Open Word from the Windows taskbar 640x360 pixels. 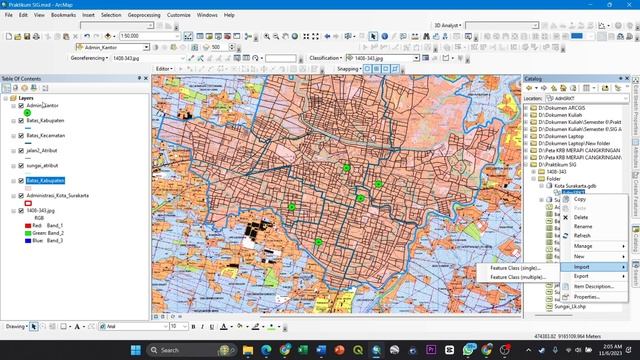coord(321,350)
